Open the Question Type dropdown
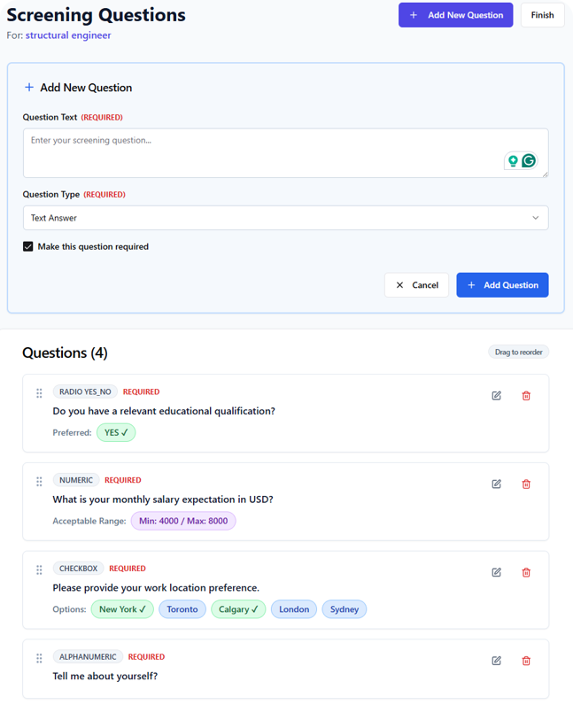 (285, 218)
